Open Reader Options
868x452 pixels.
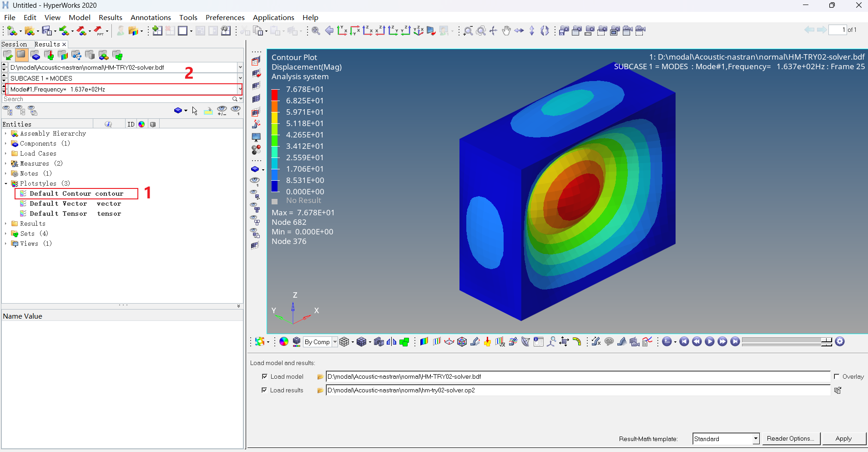(790, 439)
